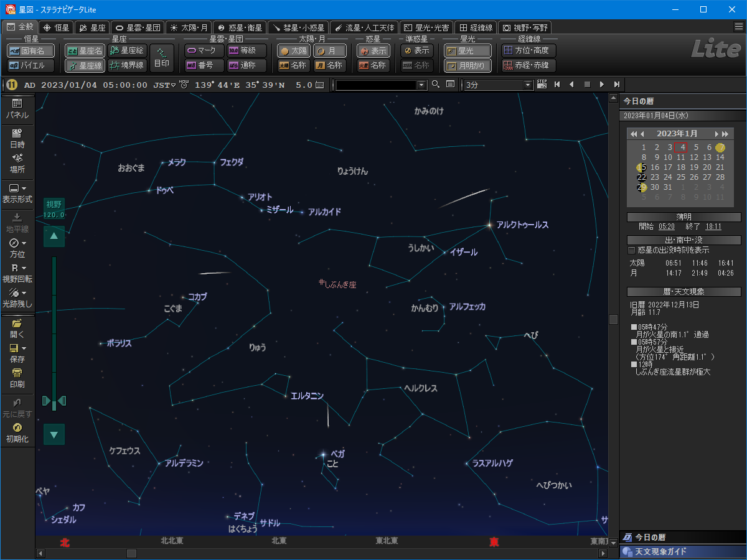Image resolution: width=747 pixels, height=560 pixels.
Task: Click the 05:20 twilight start time link
Action: point(666,226)
